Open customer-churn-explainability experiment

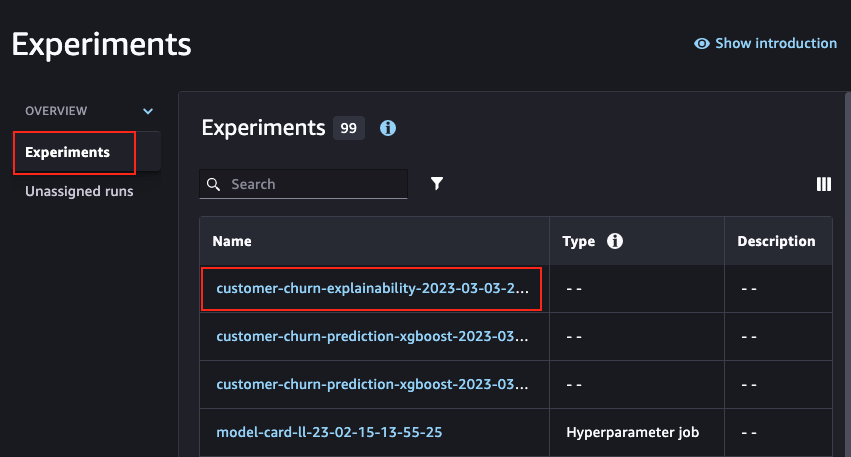(x=372, y=288)
